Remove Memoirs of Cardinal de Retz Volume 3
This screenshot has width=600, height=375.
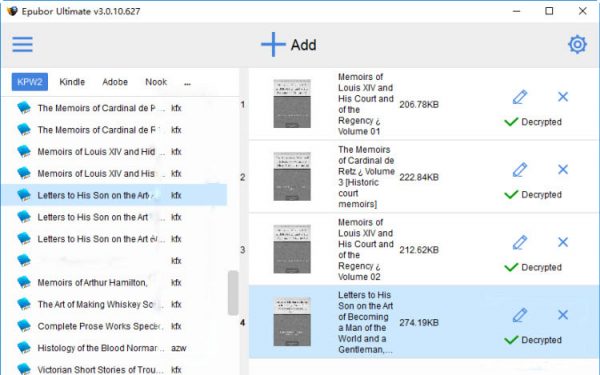coord(563,170)
